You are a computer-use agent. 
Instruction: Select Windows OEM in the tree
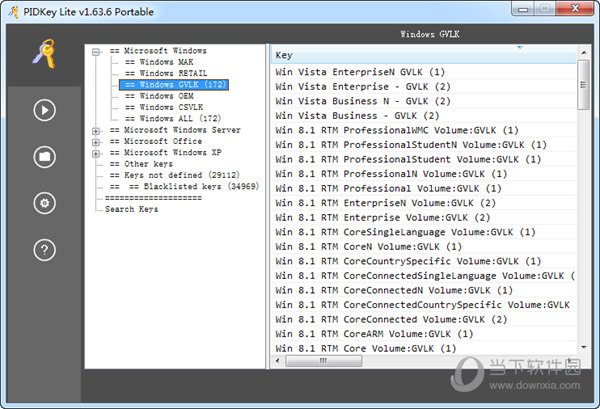pos(159,96)
